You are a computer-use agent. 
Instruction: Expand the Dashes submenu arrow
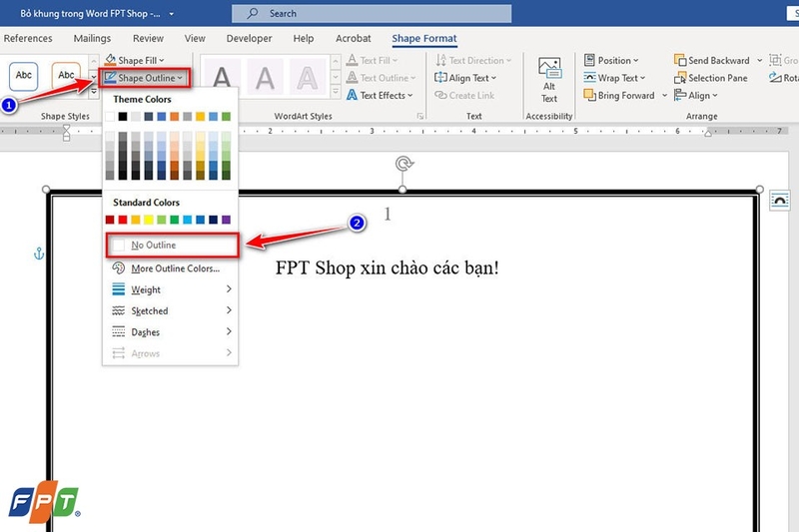pos(229,332)
